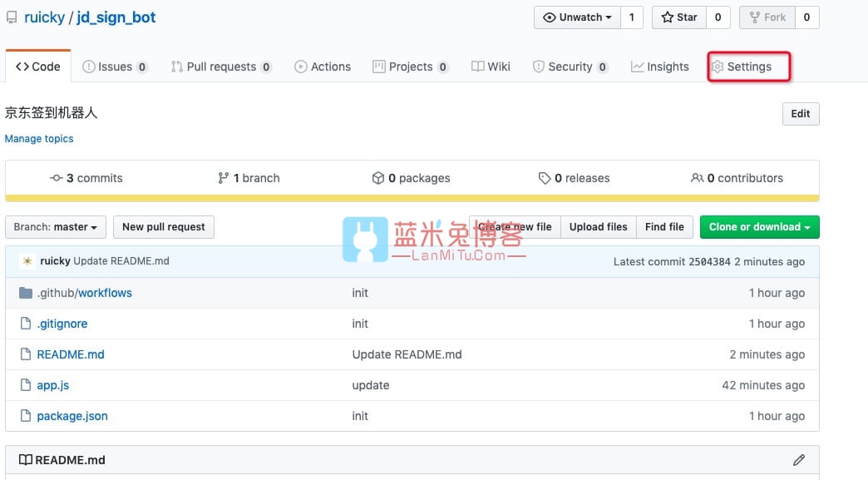Click the 'update' commit message for app.js
The height and width of the screenshot is (480, 868).
point(371,385)
